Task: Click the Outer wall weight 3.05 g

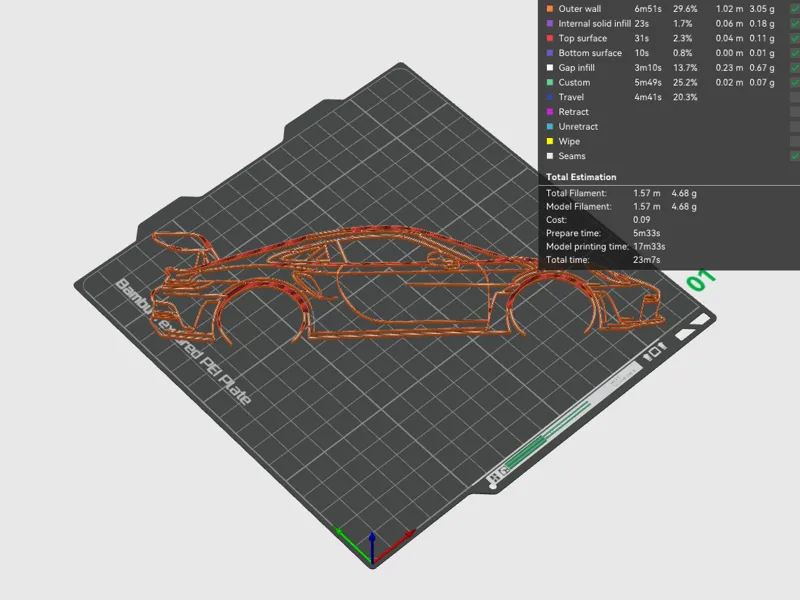Action: pos(762,9)
